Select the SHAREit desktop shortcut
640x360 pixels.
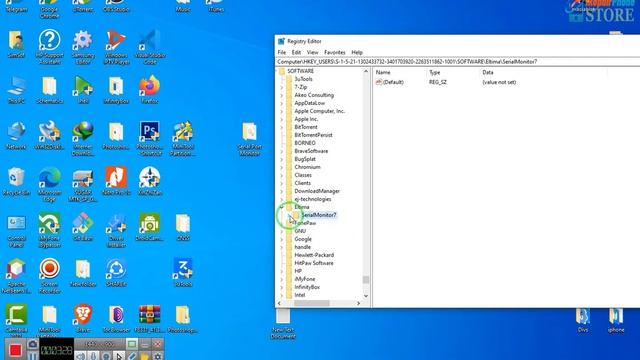116,272
